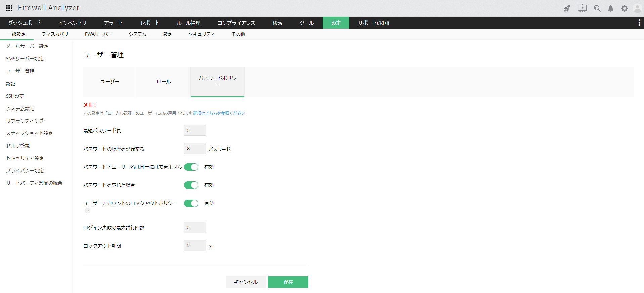Click the Firewall Analyzer title
This screenshot has height=293, width=644.
pos(48,8)
